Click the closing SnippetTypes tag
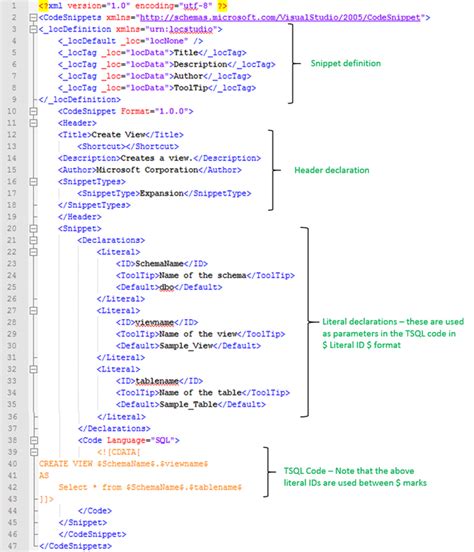The width and height of the screenshot is (474, 552). coord(94,205)
